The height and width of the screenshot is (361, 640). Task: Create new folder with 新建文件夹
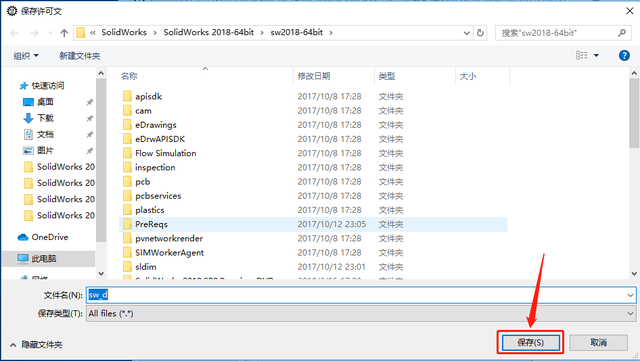pos(80,56)
